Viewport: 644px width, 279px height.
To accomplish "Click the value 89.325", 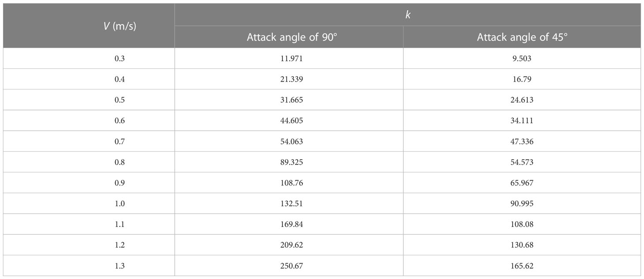I will tap(289, 162).
